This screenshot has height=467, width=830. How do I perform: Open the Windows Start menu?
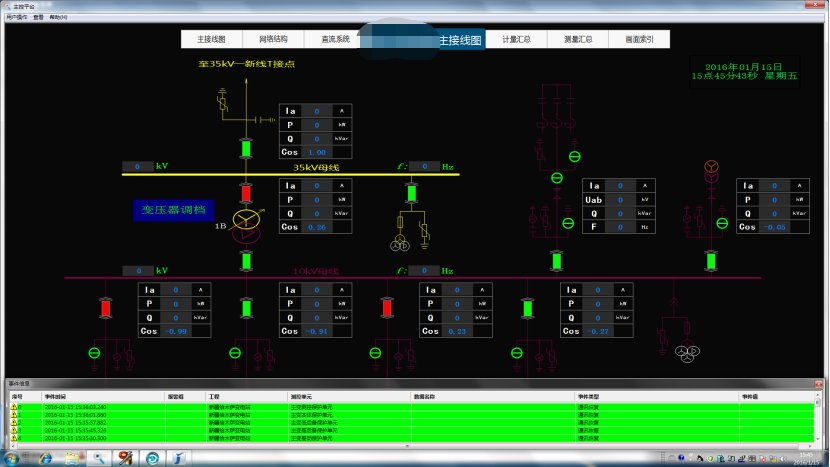11,458
